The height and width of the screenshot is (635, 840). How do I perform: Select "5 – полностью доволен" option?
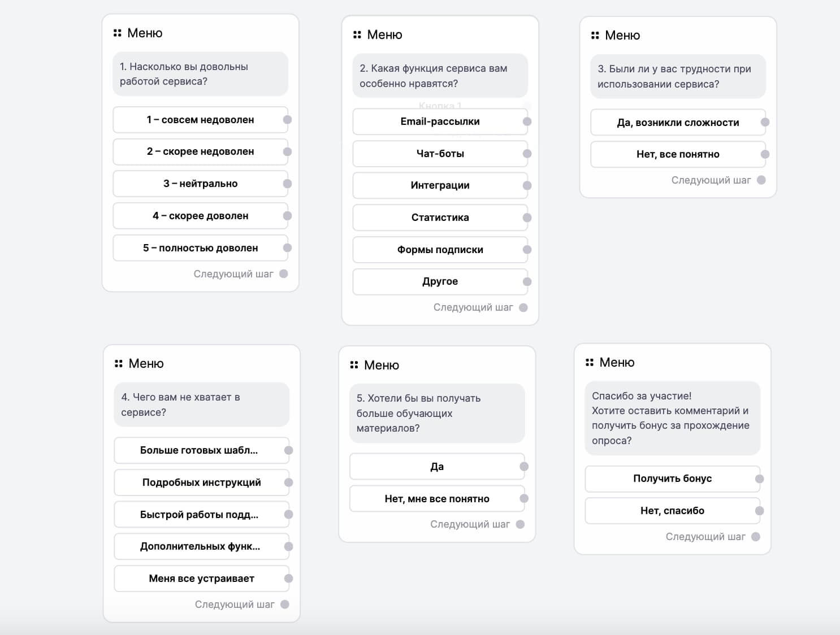tap(201, 248)
